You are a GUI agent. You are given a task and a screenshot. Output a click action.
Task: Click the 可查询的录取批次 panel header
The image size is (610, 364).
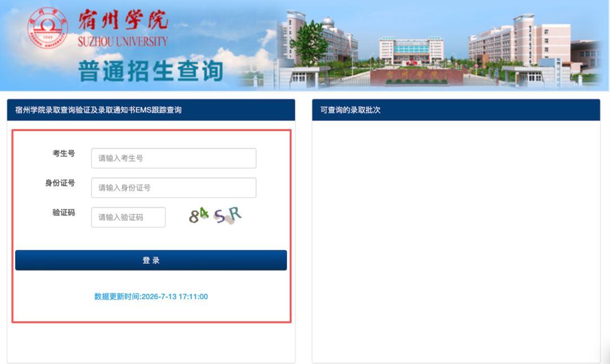click(456, 109)
